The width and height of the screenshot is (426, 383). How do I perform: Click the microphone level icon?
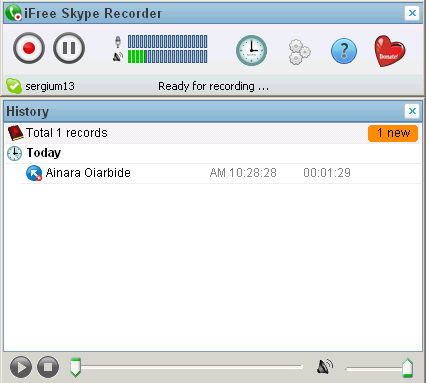coord(118,42)
